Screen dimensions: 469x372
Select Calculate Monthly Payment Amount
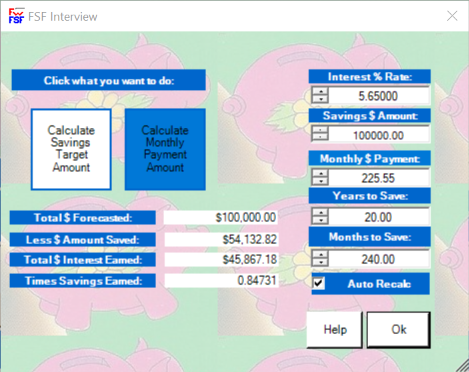pos(165,149)
